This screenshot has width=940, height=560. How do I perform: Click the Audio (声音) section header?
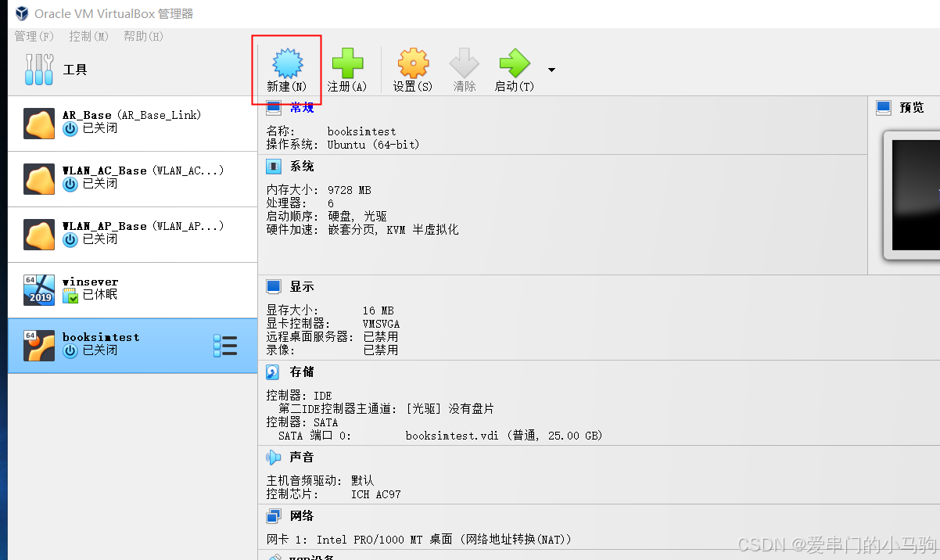pos(302,457)
